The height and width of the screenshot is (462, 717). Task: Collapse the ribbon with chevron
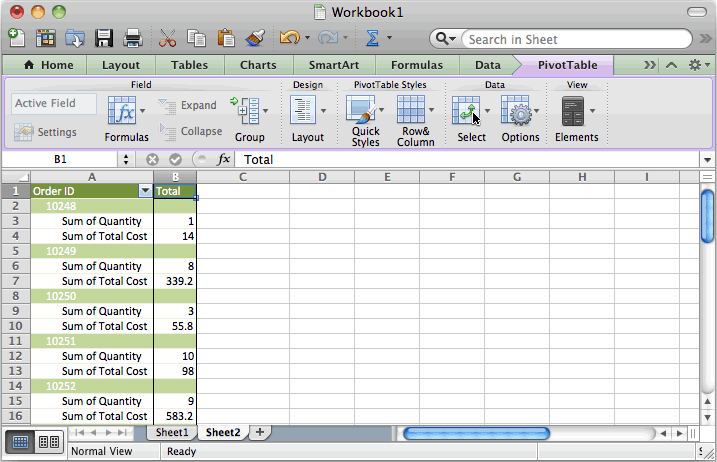click(x=671, y=65)
